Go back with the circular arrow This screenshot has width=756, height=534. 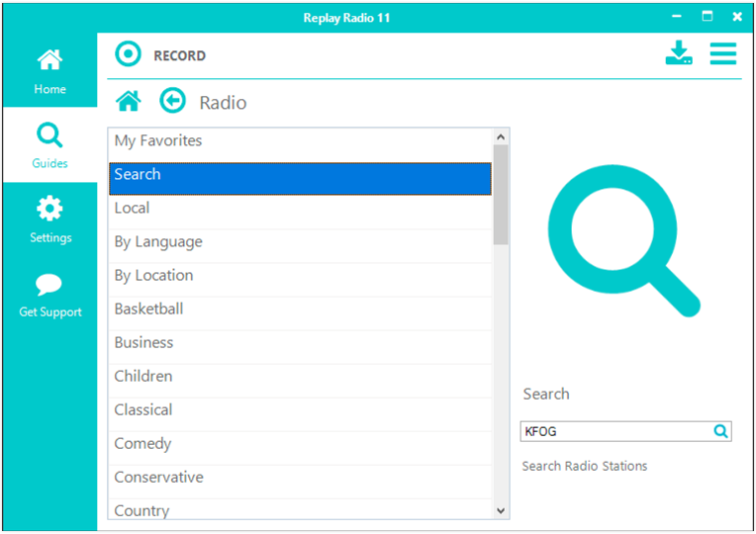coord(172,101)
